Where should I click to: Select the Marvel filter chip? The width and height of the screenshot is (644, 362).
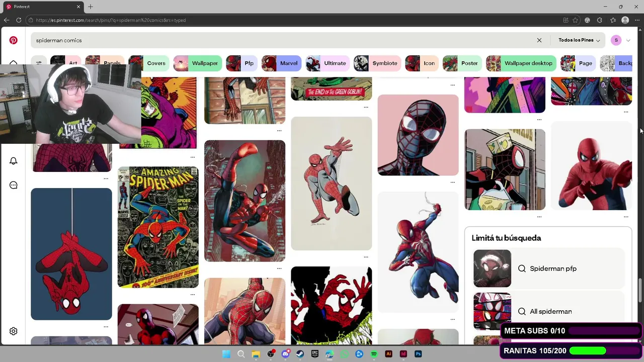pyautogui.click(x=281, y=63)
